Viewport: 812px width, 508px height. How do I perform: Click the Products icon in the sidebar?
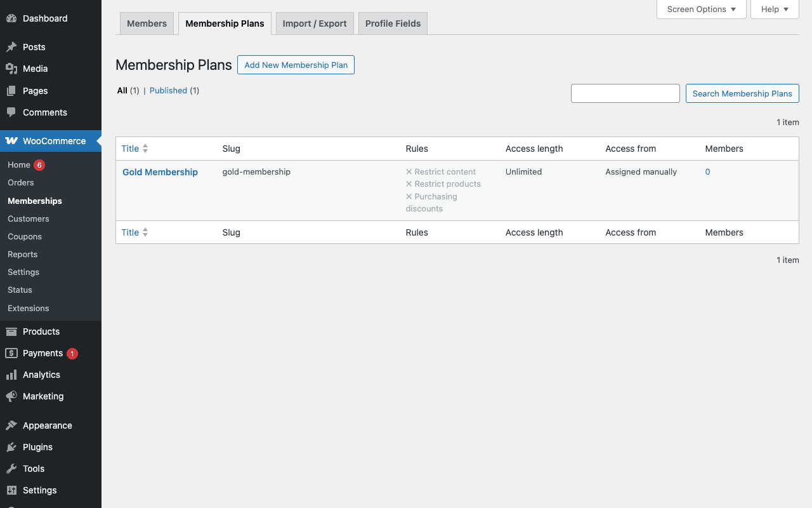click(x=11, y=331)
